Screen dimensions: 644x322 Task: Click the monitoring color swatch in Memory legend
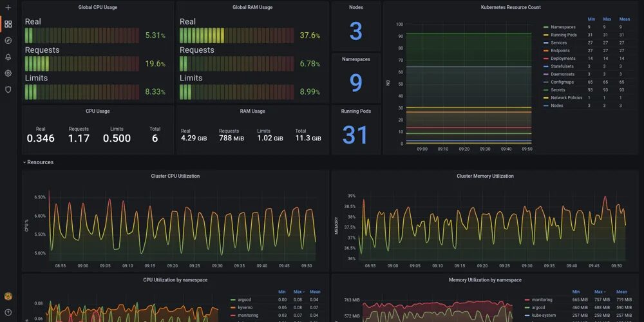pyautogui.click(x=527, y=300)
